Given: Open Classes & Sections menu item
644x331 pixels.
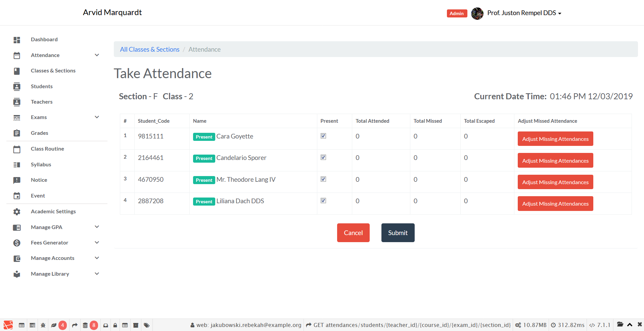Looking at the screenshot, I should 53,71.
